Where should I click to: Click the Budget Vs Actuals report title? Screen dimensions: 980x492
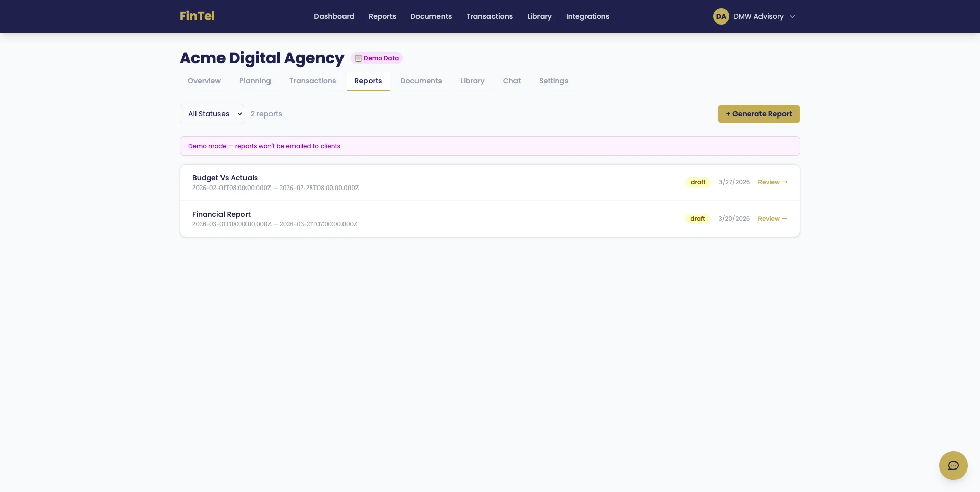click(225, 178)
